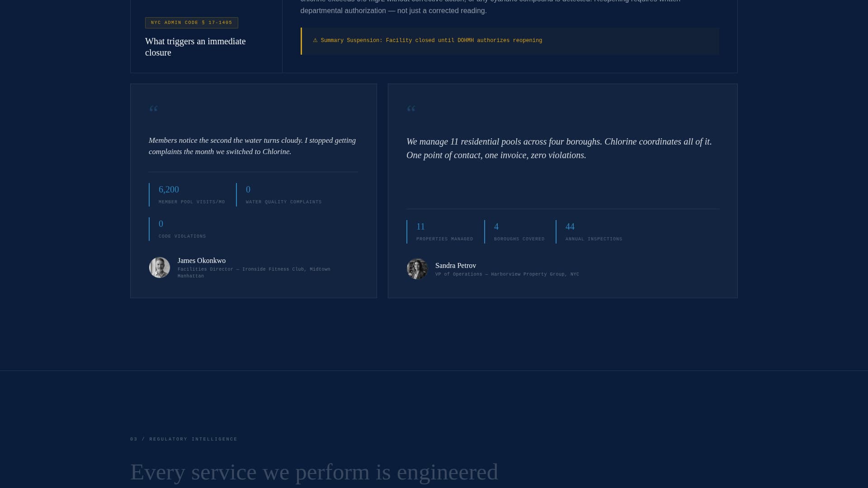Click 'VP of Operations — Harborview Property Group' line
868x488 pixels.
point(507,274)
